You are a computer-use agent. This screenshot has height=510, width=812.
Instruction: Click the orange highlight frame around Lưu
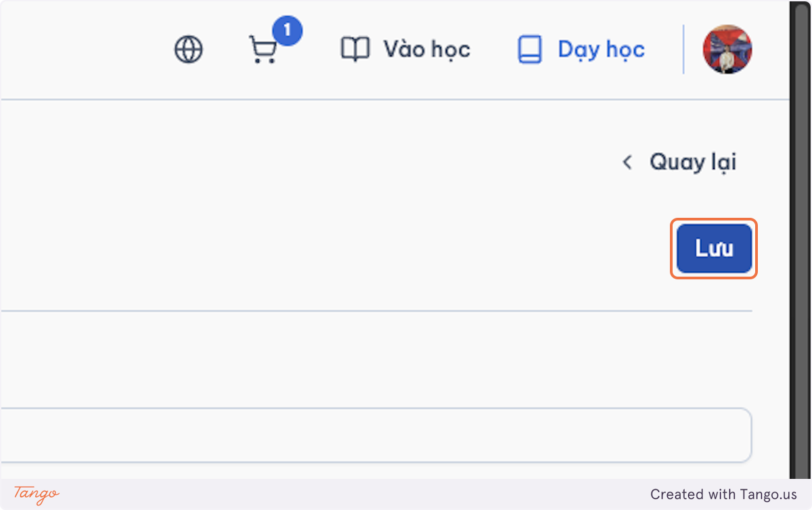click(x=714, y=220)
